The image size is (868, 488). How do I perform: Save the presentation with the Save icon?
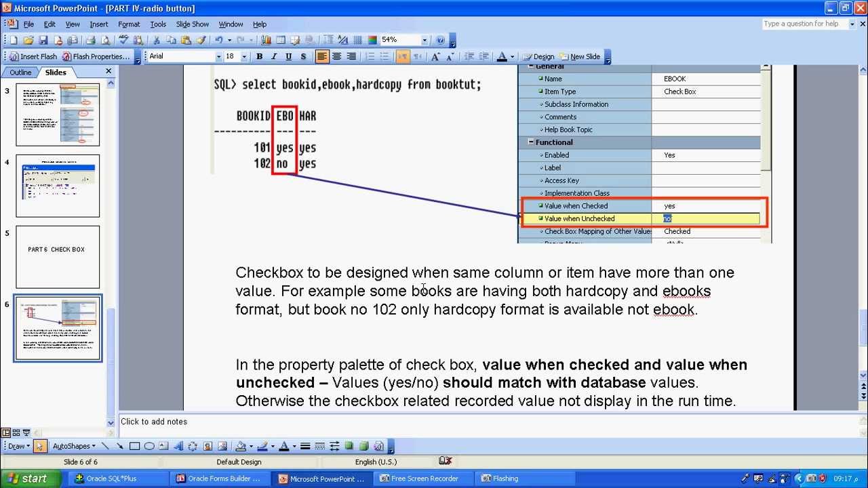point(43,40)
